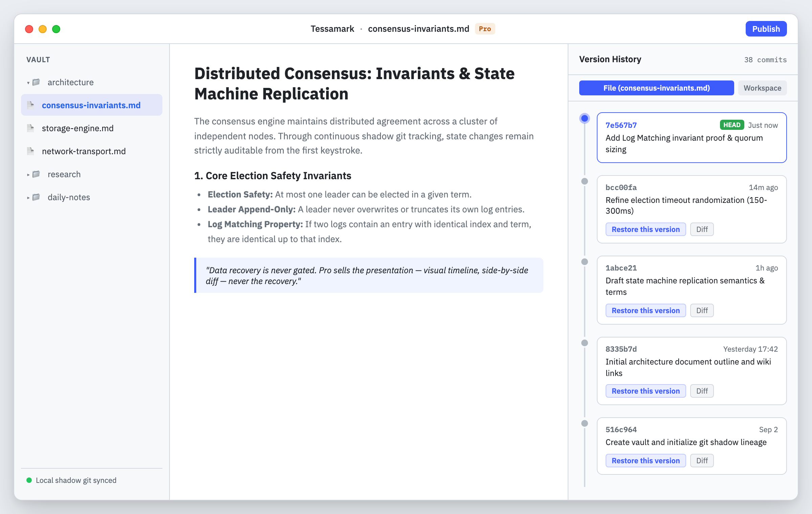
Task: Collapse the architecture folder arrow
Action: (28, 83)
